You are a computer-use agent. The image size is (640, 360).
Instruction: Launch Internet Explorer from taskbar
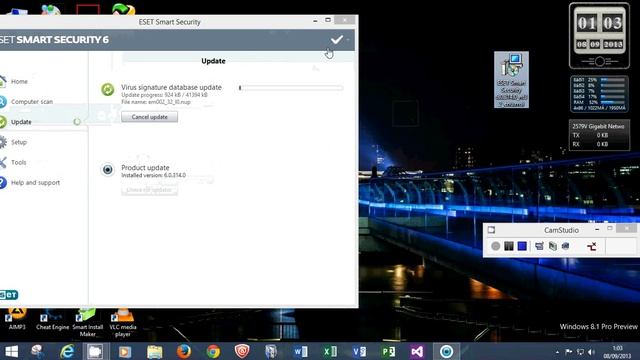(67, 351)
